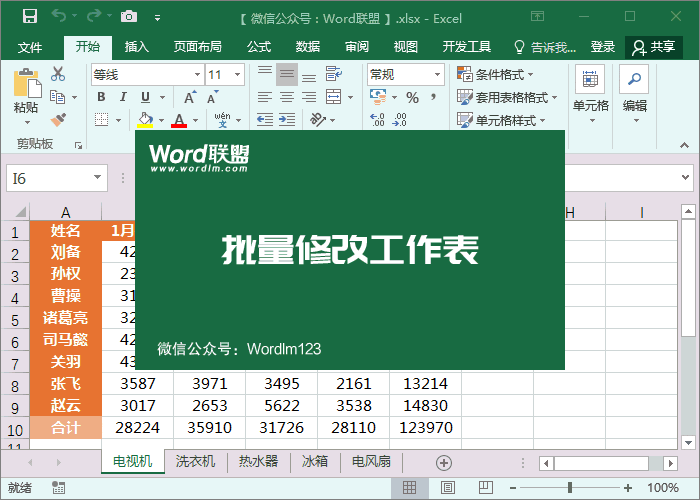Click the macro record icon in status bar
The height and width of the screenshot is (500, 700).
click(58, 488)
